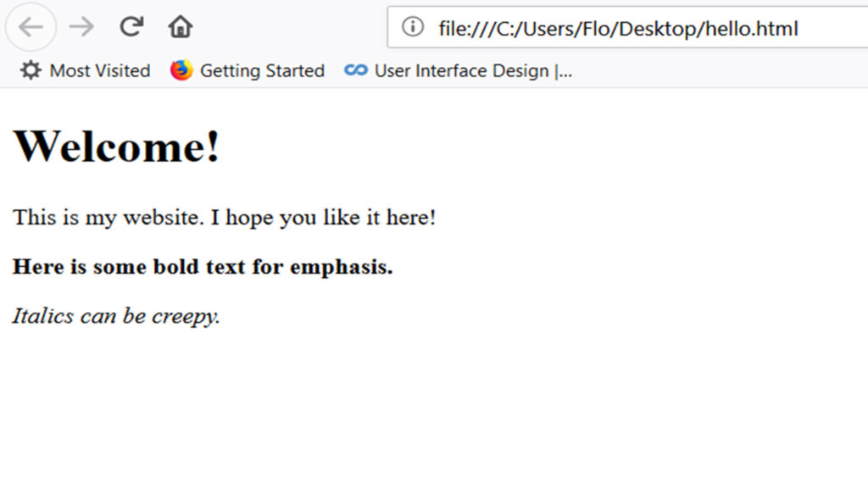868x488 pixels.
Task: Click the Back arrow button
Action: click(x=31, y=27)
